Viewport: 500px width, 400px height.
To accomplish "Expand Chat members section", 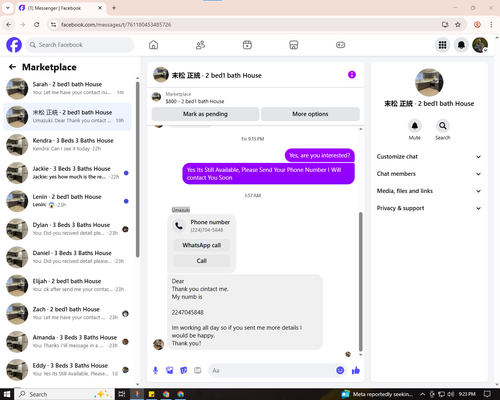I will pyautogui.click(x=429, y=174).
